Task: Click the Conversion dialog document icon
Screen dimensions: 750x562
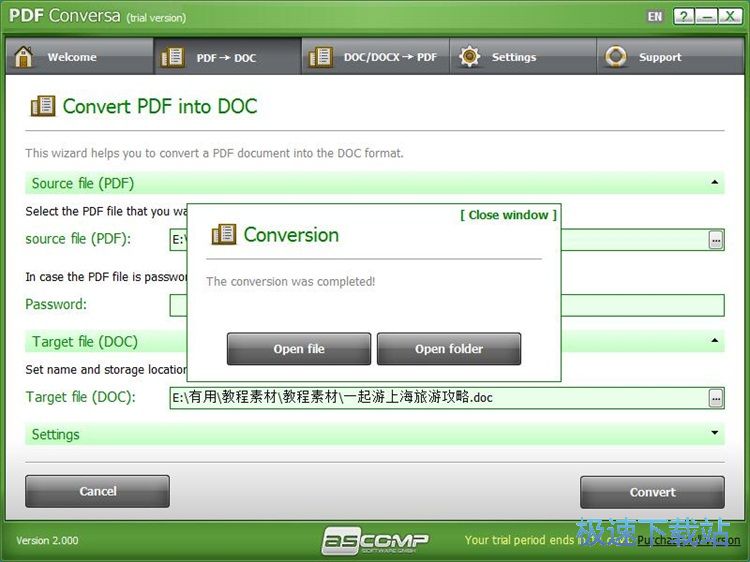Action: click(x=223, y=234)
